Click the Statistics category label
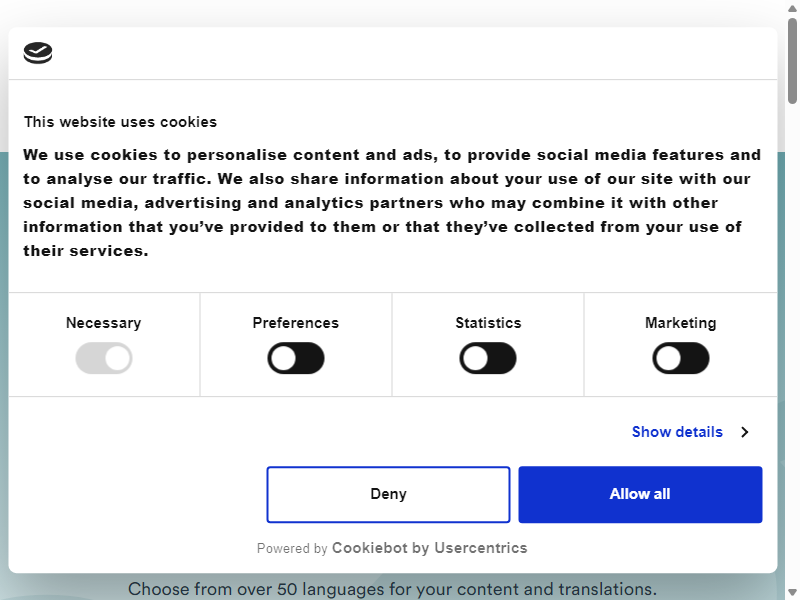 (488, 323)
